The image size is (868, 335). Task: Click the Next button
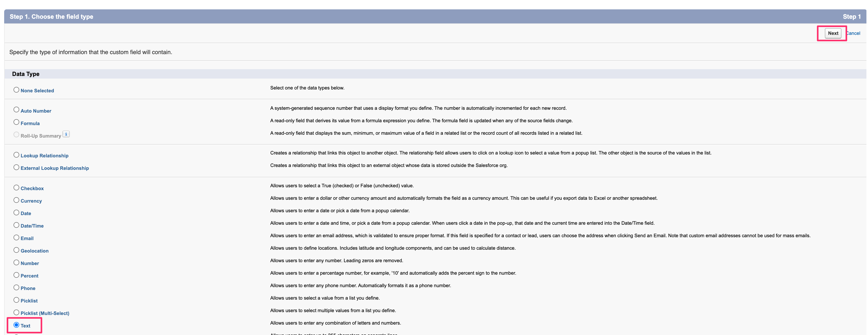(833, 33)
